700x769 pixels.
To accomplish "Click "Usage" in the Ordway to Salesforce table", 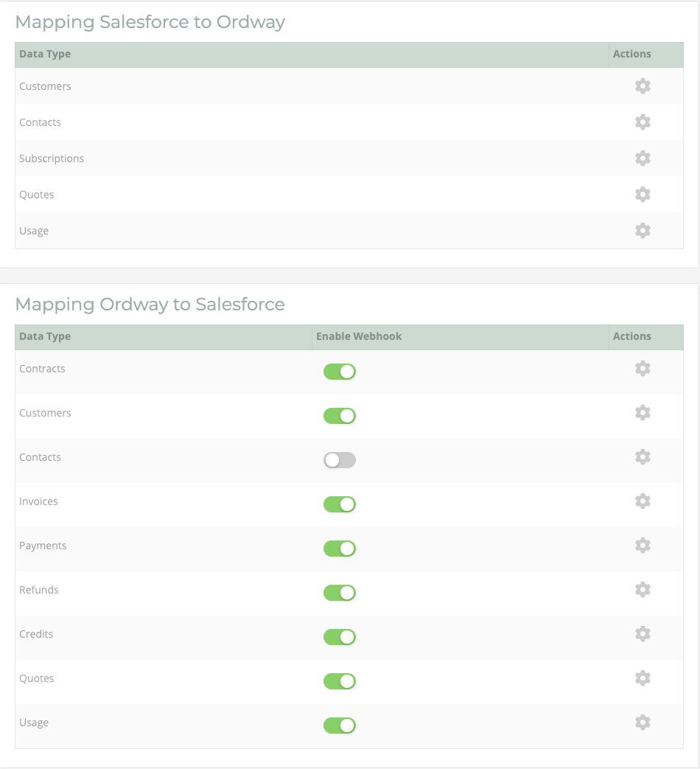I will pos(34,723).
